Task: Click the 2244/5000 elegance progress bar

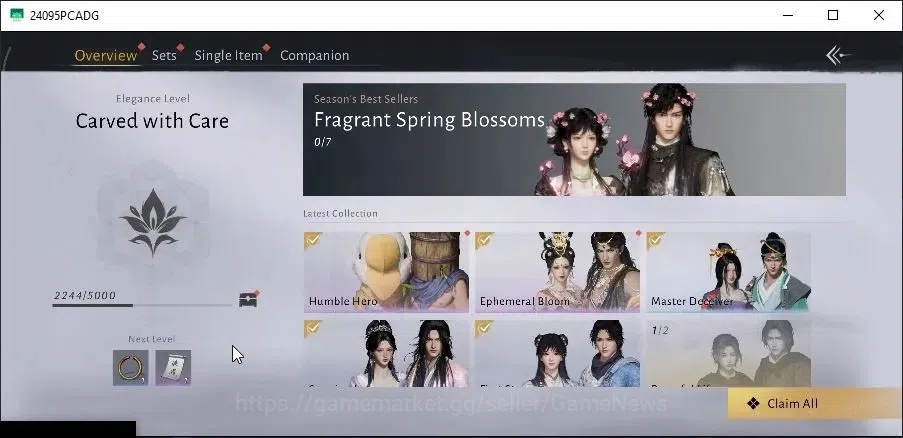Action: click(142, 305)
